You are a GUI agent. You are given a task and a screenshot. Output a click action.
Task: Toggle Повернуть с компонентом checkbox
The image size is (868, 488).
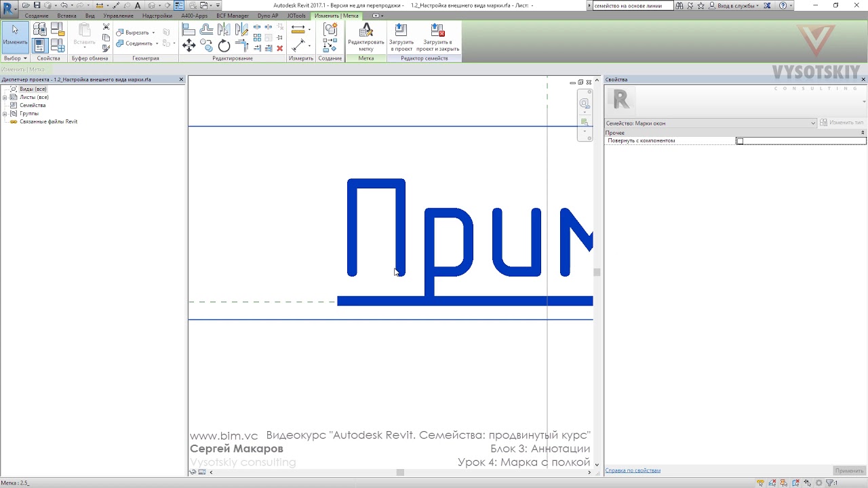[740, 141]
